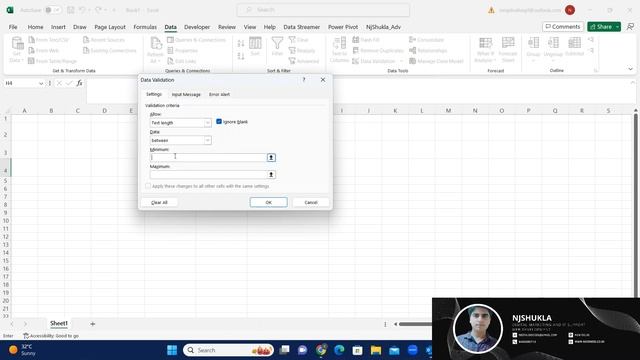Switch to the Error Alert tab
Screen dimensions: 640x360
click(x=219, y=94)
